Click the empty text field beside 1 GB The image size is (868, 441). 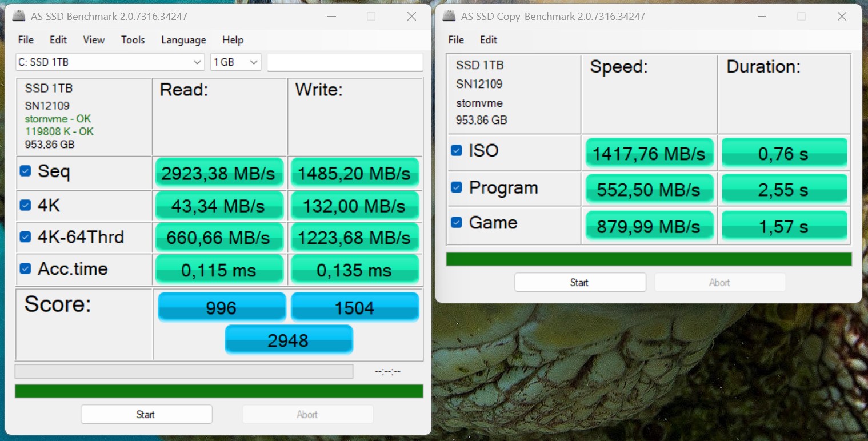[345, 62]
